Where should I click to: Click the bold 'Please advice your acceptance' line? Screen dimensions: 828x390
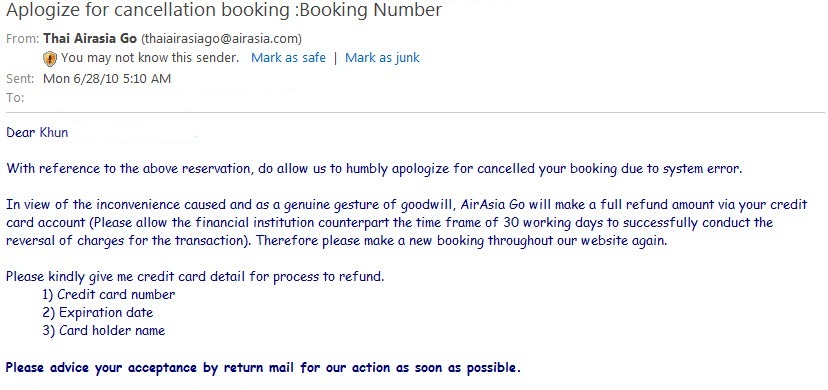(263, 368)
